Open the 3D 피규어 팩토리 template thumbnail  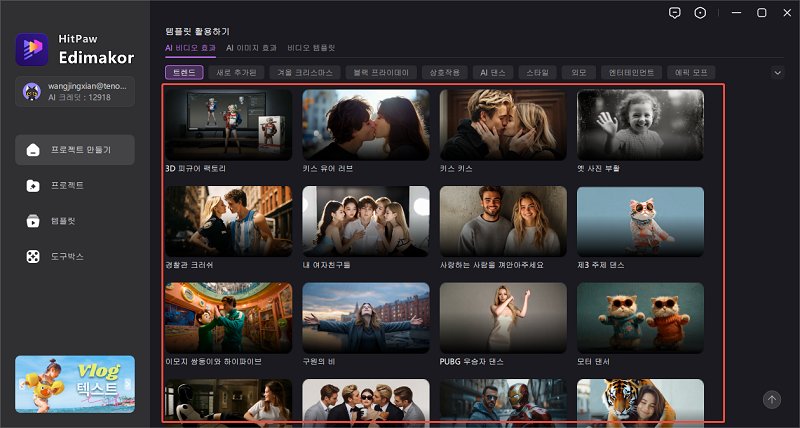tap(228, 125)
